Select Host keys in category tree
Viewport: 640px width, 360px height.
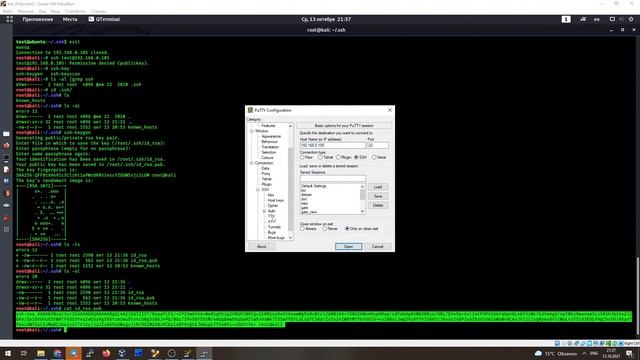(x=276, y=200)
